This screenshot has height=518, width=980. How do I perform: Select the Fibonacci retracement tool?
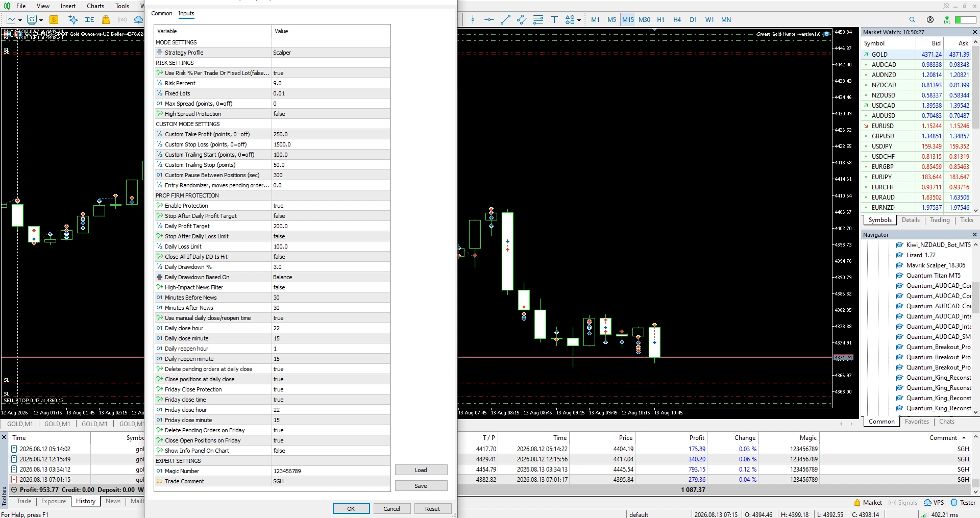538,20
